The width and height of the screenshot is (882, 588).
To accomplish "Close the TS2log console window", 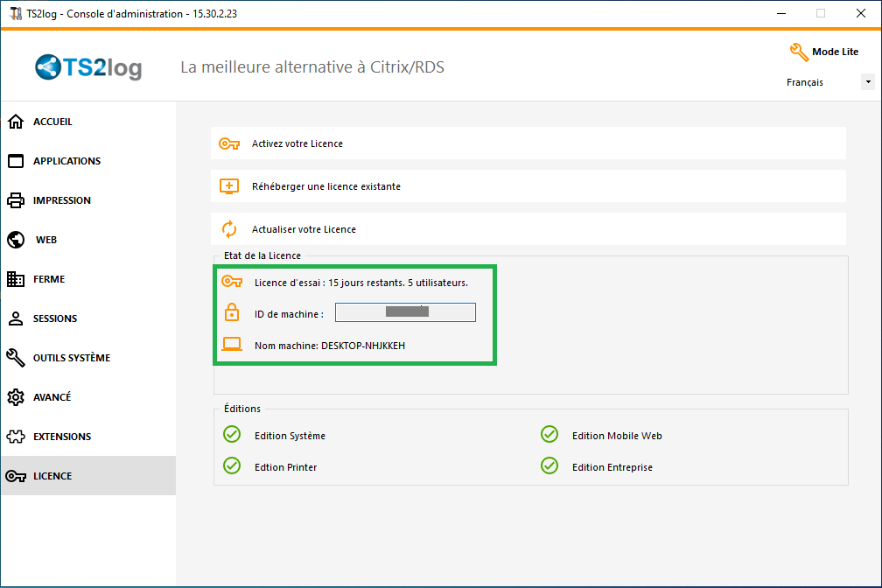I will pos(861,13).
